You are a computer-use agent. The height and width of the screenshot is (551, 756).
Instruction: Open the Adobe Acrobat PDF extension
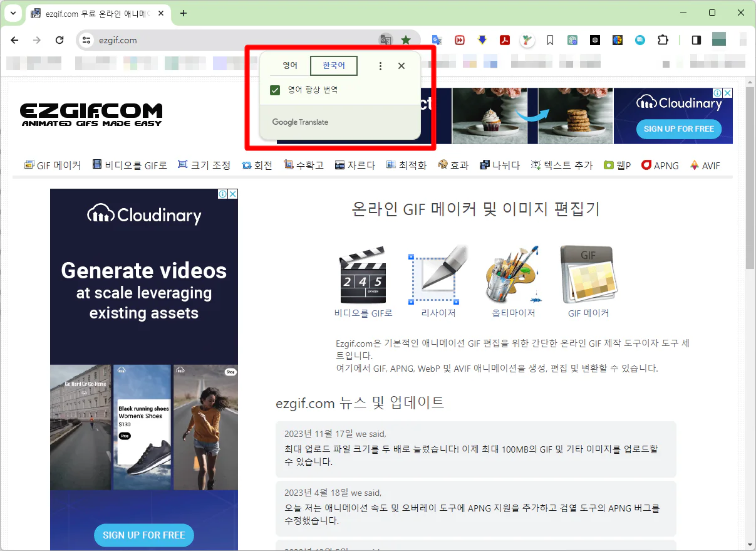505,40
